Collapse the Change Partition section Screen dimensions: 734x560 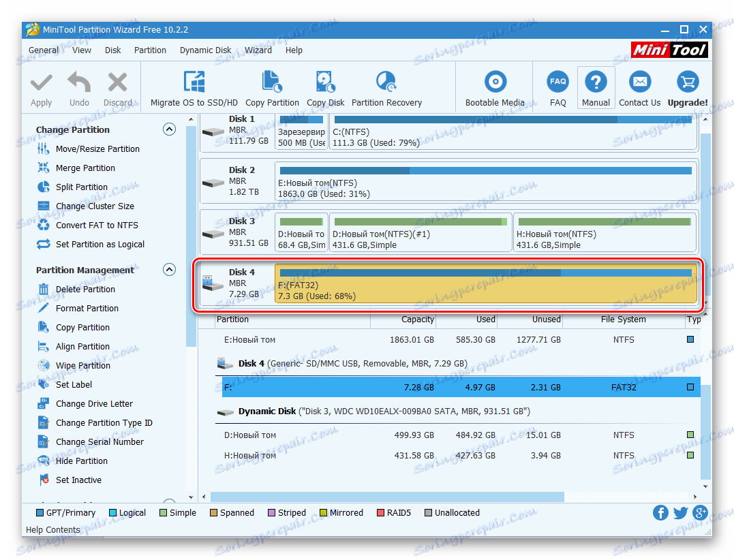pos(170,129)
